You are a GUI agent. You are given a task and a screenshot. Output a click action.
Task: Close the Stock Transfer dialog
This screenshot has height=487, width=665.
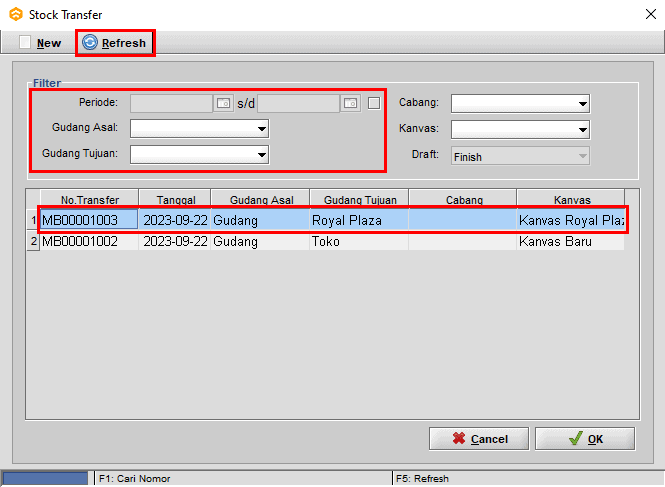pyautogui.click(x=643, y=15)
